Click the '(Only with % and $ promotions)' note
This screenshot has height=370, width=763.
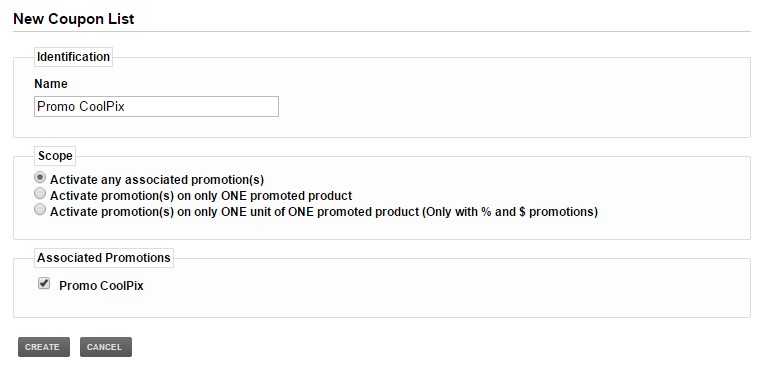click(510, 212)
